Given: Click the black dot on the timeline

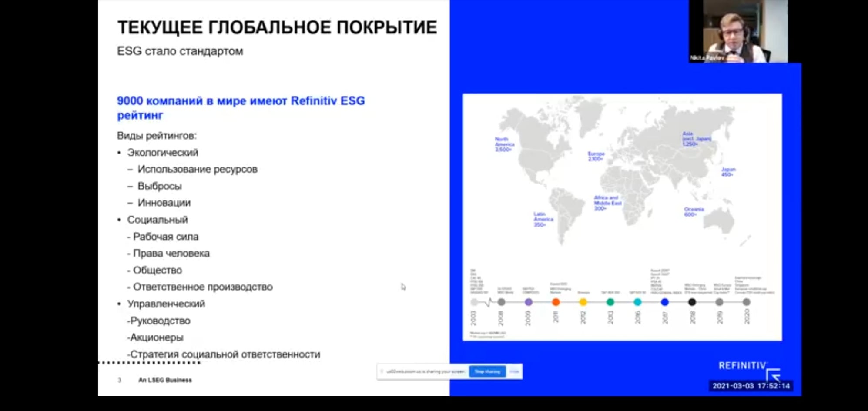Looking at the screenshot, I should (692, 302).
